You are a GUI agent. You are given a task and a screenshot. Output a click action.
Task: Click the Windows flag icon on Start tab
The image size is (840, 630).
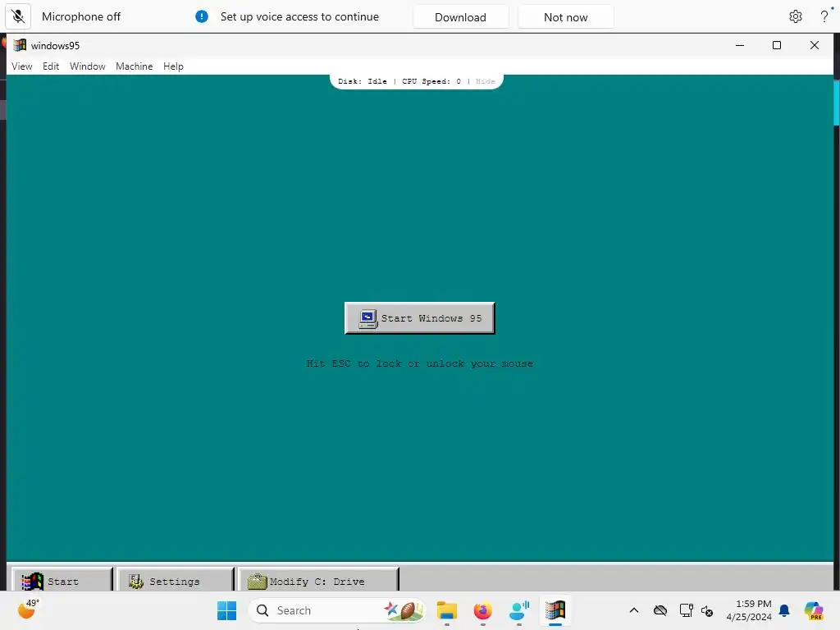click(32, 582)
